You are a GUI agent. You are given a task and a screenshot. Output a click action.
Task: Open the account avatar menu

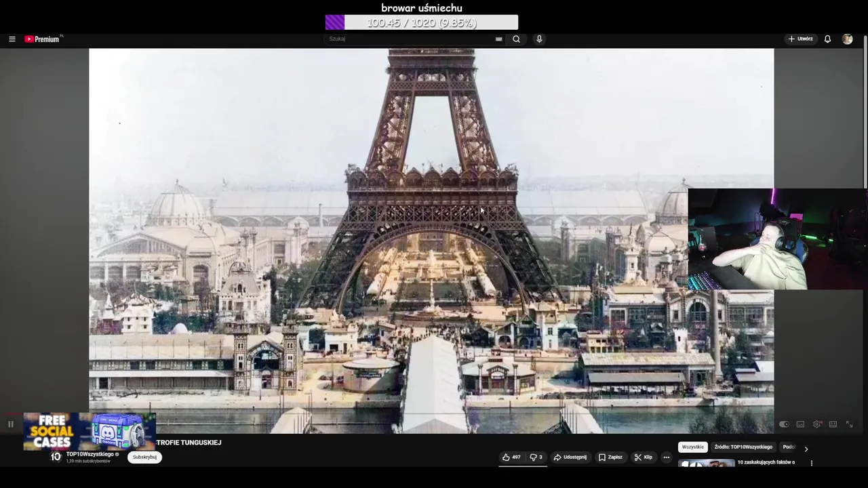tap(847, 39)
